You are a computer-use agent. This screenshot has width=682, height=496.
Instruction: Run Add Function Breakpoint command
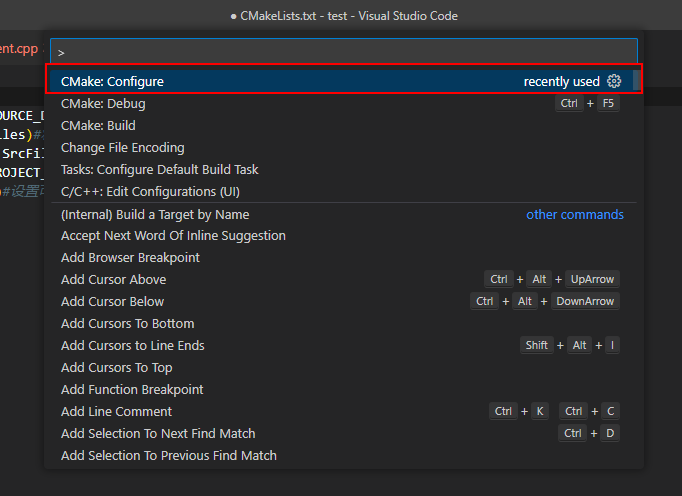pyautogui.click(x=132, y=389)
